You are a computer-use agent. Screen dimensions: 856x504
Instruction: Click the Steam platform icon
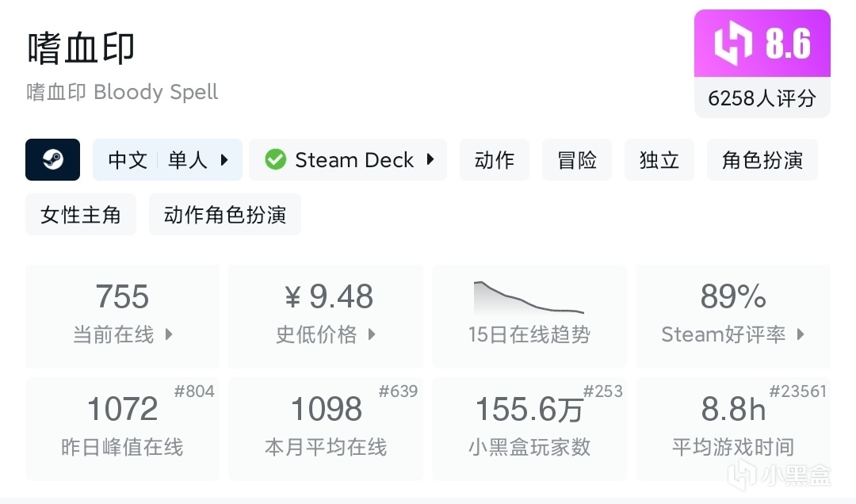coord(52,159)
